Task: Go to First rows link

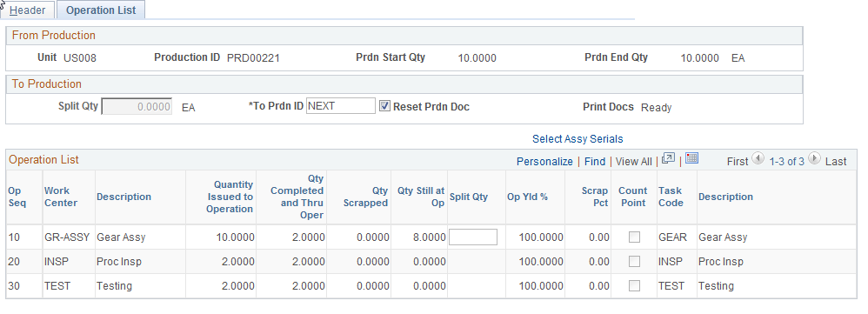Action: [738, 161]
